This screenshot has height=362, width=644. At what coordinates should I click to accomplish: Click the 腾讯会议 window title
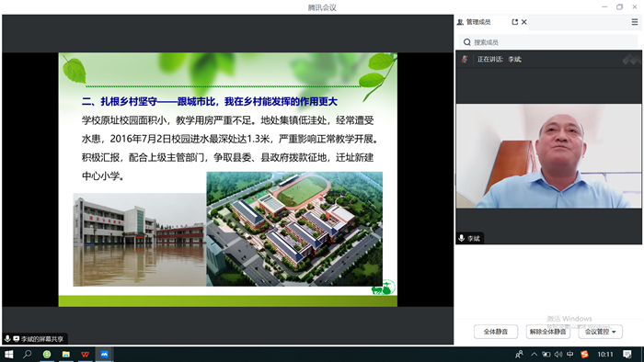(x=322, y=7)
